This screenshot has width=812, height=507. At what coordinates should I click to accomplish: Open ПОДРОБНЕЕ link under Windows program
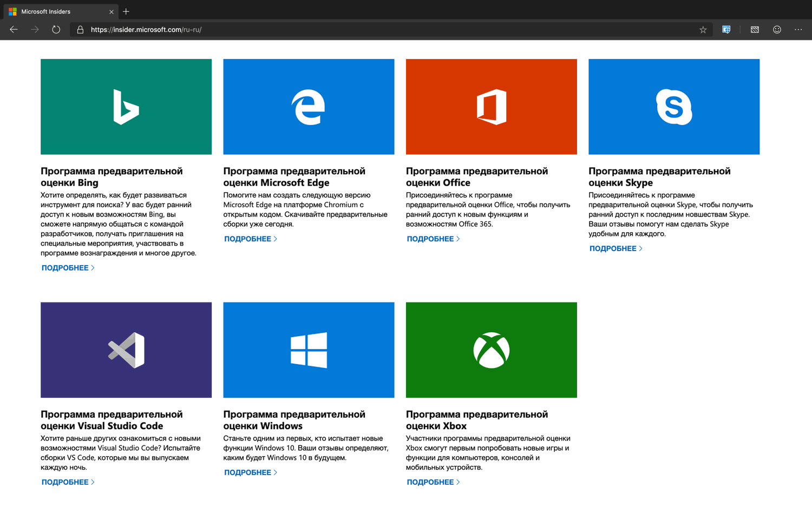(x=251, y=472)
